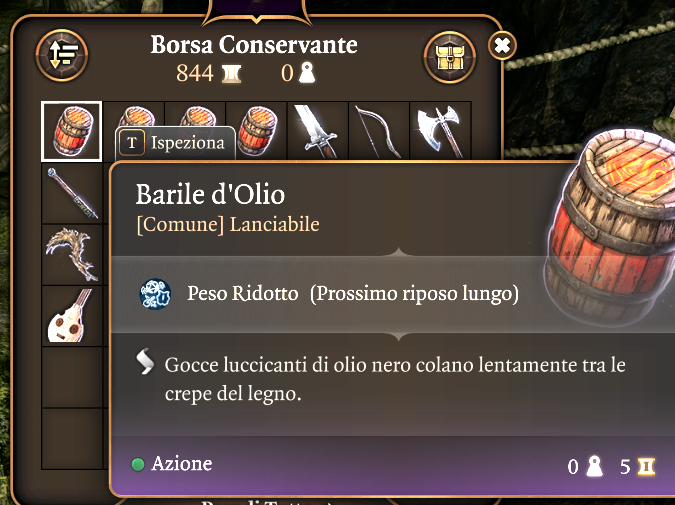The image size is (675, 505).
Task: Pick the greatsword in the inventory grid
Action: tap(317, 131)
